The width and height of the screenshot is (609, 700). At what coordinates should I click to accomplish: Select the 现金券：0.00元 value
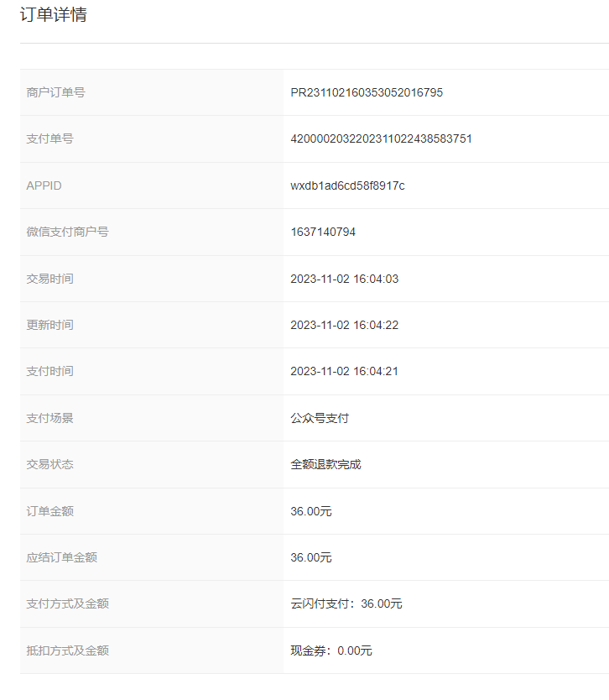coord(331,650)
